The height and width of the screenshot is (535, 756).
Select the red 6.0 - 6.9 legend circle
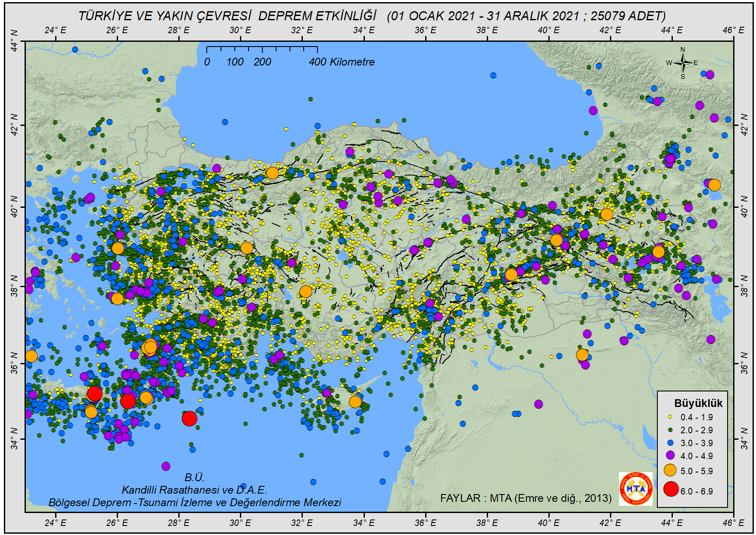coord(671,489)
